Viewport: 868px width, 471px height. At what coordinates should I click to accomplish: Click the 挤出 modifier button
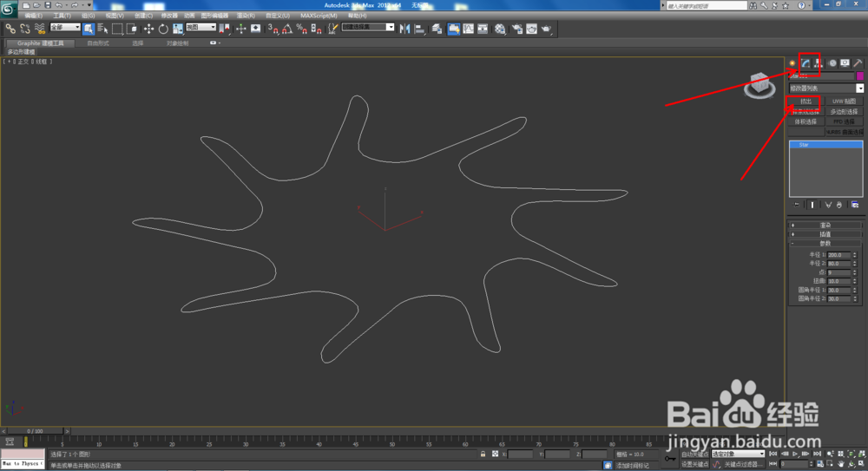click(806, 101)
